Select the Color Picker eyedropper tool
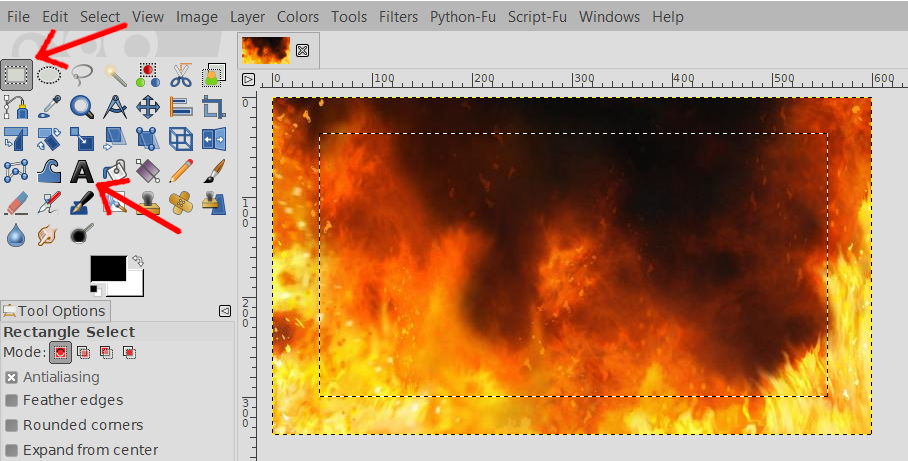908x461 pixels. point(49,107)
